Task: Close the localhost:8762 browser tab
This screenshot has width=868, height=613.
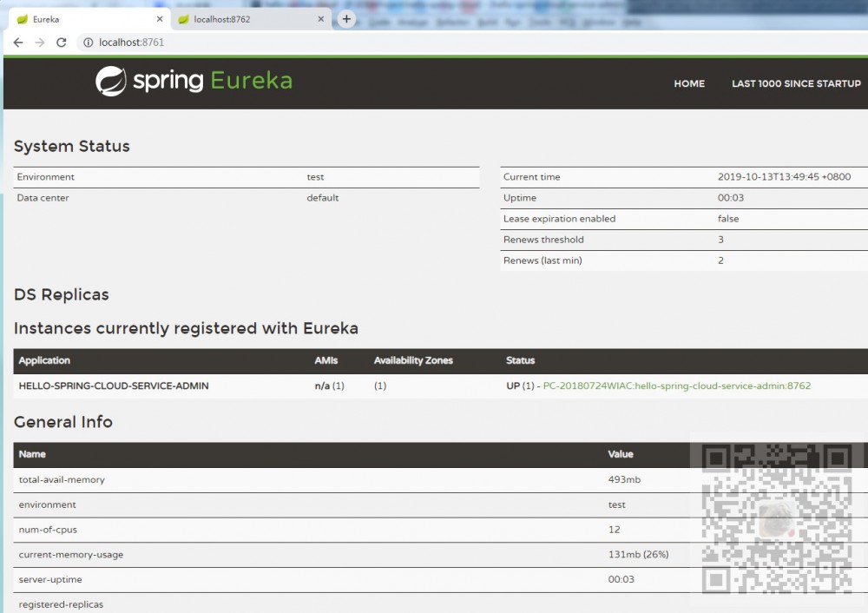Action: [x=321, y=19]
